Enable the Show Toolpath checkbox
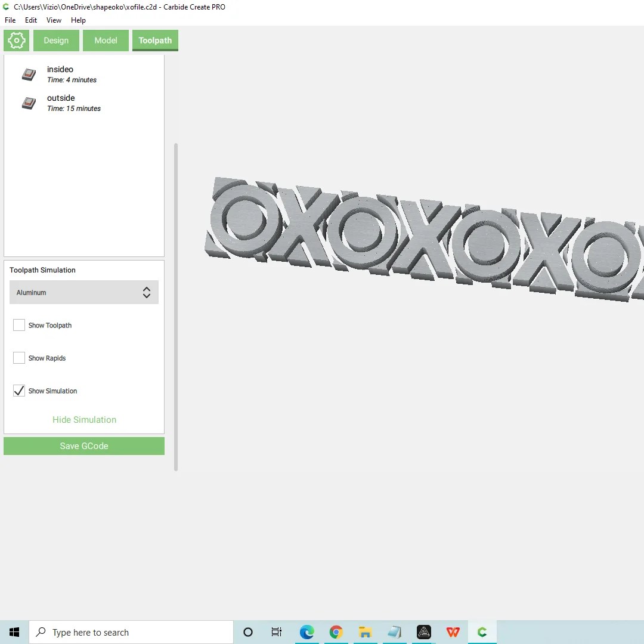The width and height of the screenshot is (644, 644). point(19,325)
